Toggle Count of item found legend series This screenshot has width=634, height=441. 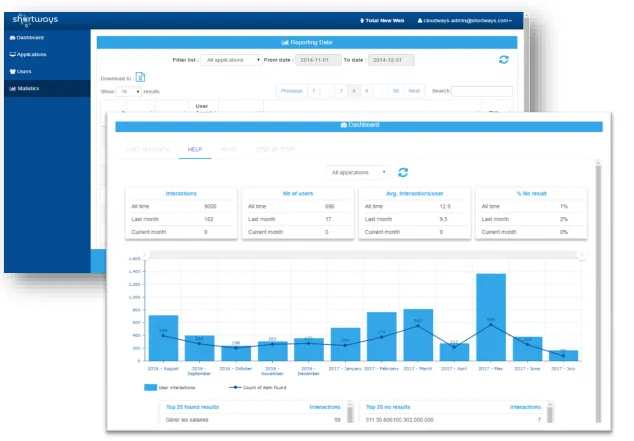258,388
